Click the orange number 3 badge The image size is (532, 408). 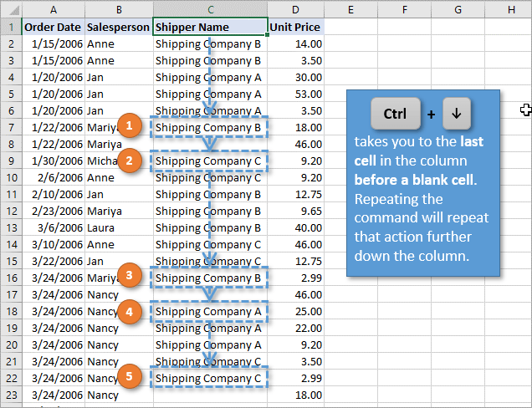point(128,275)
